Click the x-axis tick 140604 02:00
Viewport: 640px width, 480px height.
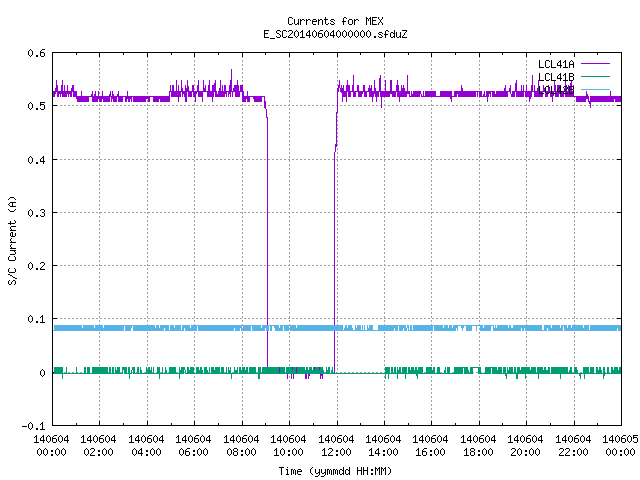(98, 446)
